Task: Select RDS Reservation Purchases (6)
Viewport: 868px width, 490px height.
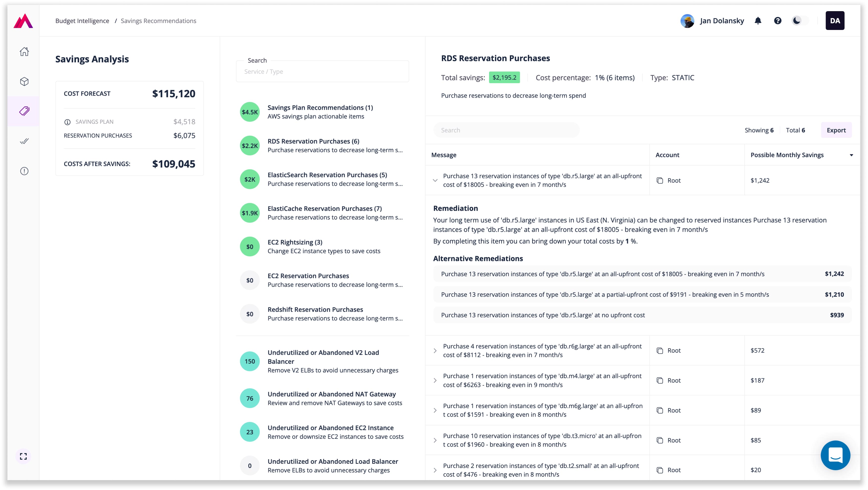Action: coord(322,146)
